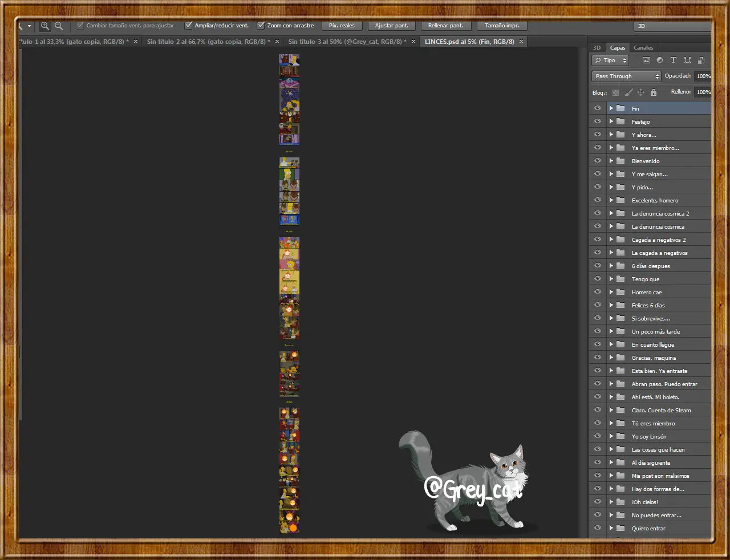
Task: Click folder icon of Bienvenido group
Action: [620, 161]
